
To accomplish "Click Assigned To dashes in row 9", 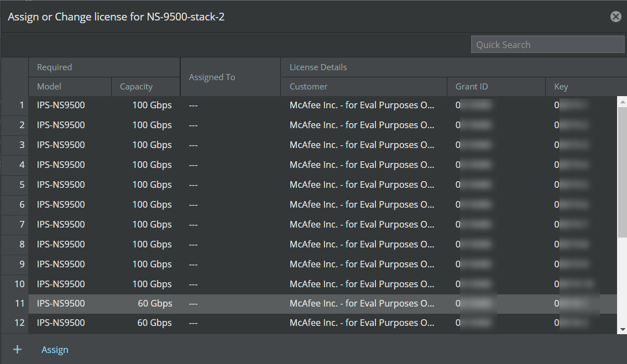I will [193, 265].
